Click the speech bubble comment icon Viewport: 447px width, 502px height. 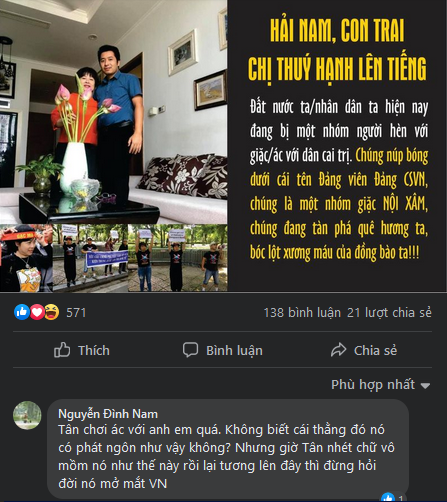[x=190, y=350]
